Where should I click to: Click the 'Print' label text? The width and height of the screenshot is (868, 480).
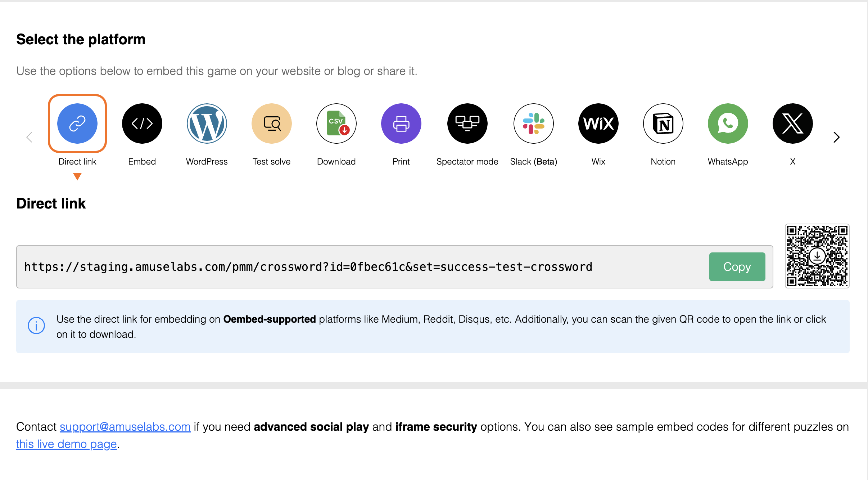coord(401,162)
